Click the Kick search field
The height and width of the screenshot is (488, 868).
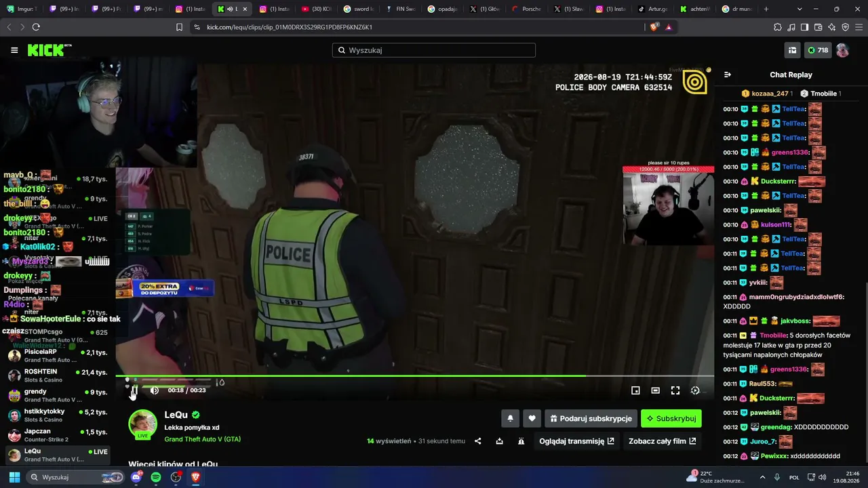click(x=434, y=50)
